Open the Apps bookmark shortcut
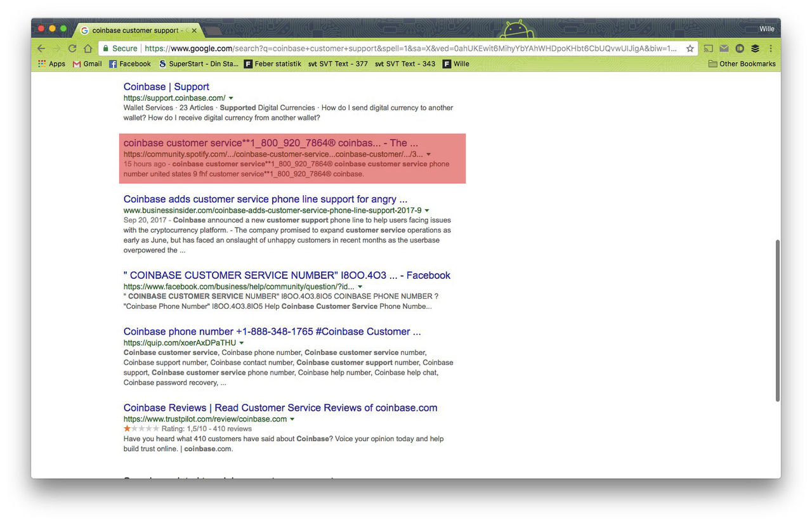Viewport: 812px width, 523px height. point(52,64)
